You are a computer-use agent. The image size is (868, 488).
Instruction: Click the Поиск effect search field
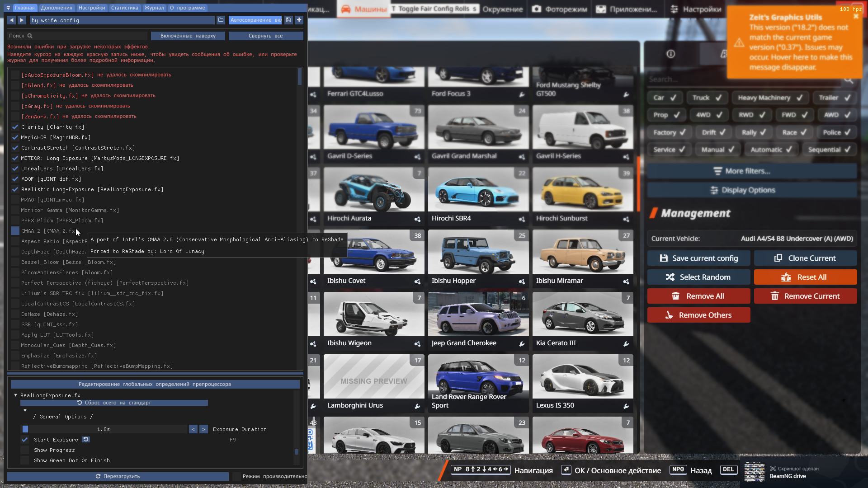coord(77,36)
